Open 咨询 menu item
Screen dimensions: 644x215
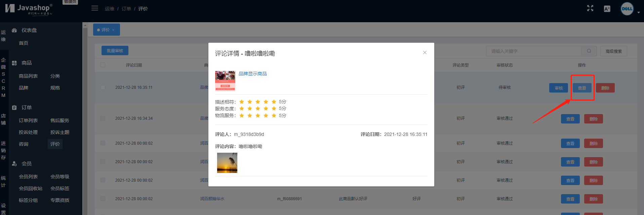pos(24,144)
